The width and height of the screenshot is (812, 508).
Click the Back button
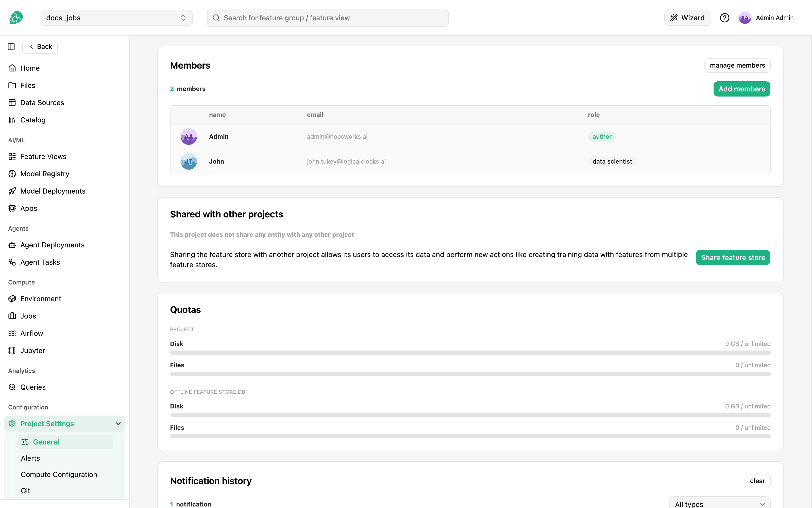(40, 47)
